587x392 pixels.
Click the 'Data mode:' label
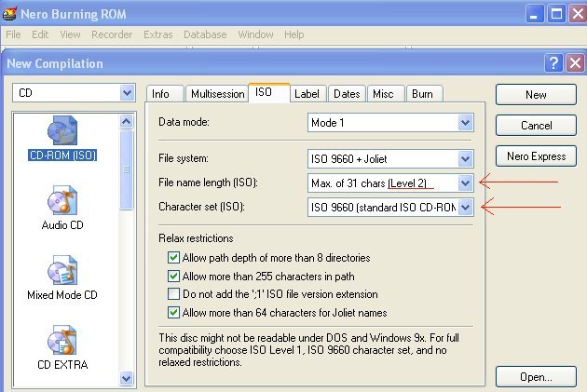[x=184, y=122]
